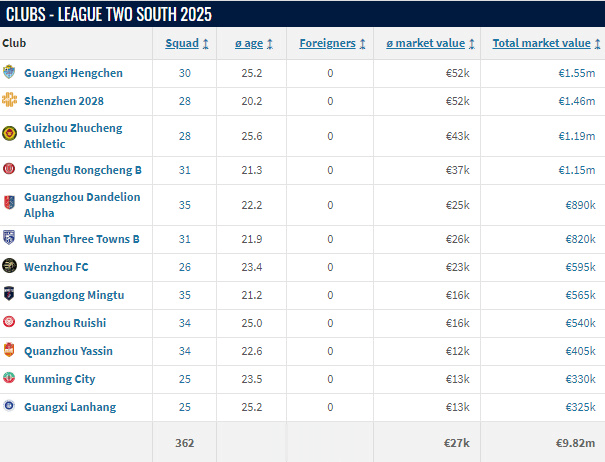This screenshot has height=462, width=605.
Task: Sort table by Squad column header
Action: tap(182, 43)
